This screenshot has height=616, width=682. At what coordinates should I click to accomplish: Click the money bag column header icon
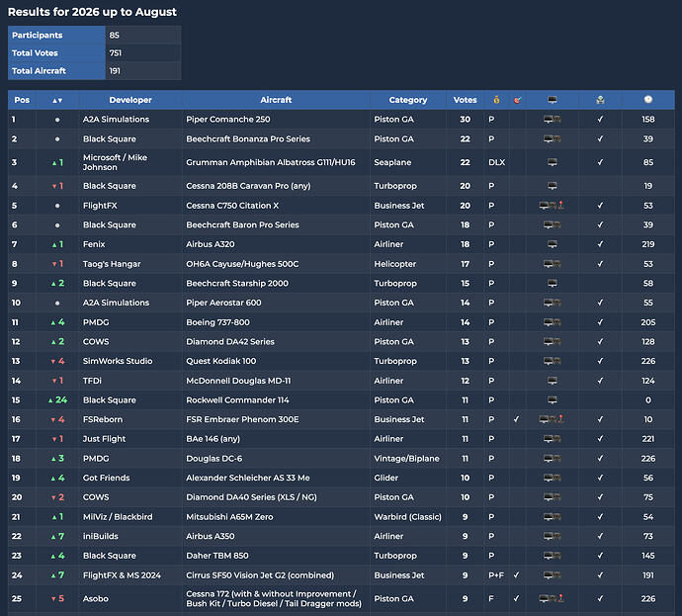click(x=496, y=100)
